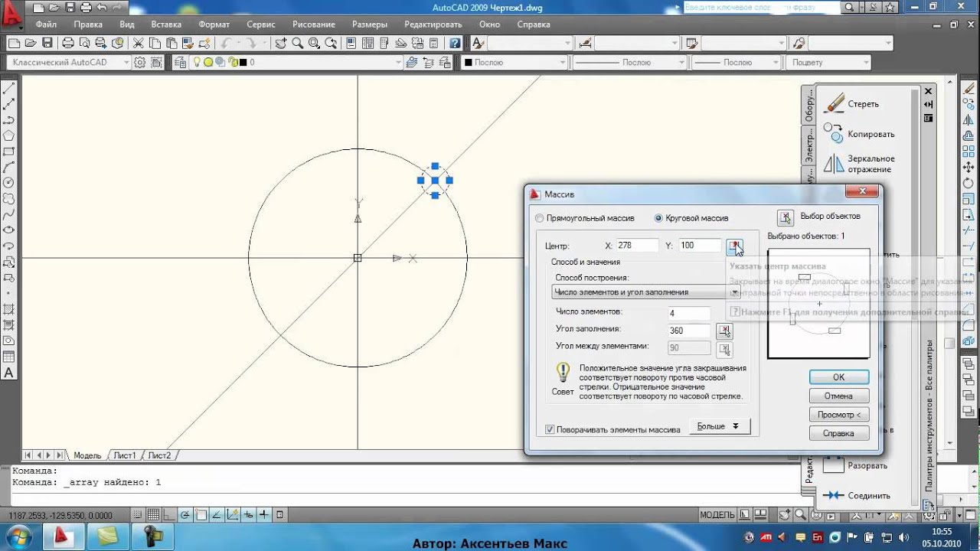Select the Круговой массив radio button
Screen dimensions: 980x551
tap(658, 218)
